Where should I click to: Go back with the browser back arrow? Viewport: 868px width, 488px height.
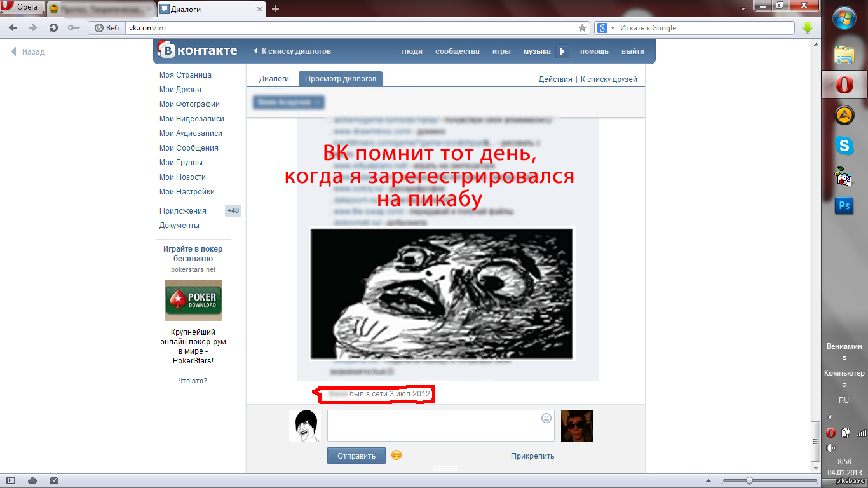[x=13, y=28]
